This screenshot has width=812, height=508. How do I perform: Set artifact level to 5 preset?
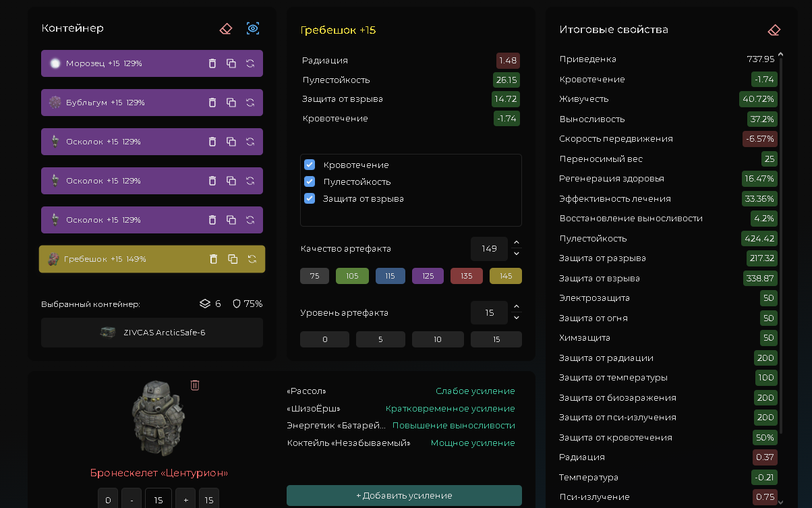pos(380,339)
